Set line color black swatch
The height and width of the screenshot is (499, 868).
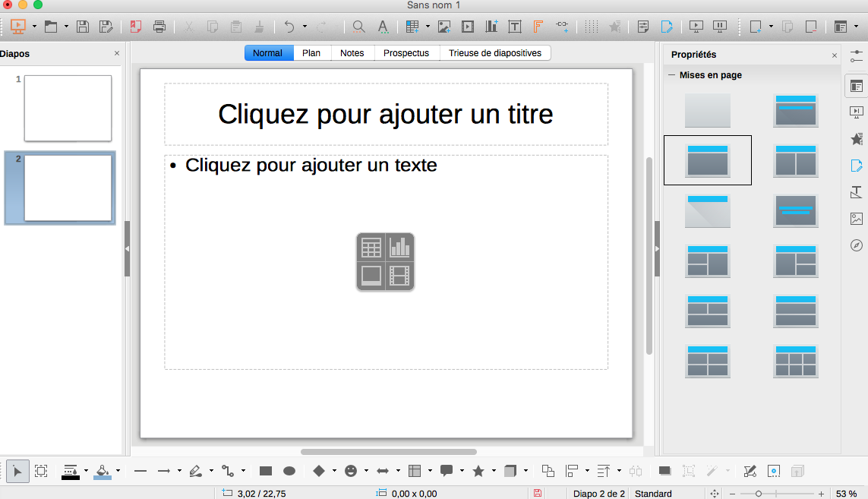[71, 478]
